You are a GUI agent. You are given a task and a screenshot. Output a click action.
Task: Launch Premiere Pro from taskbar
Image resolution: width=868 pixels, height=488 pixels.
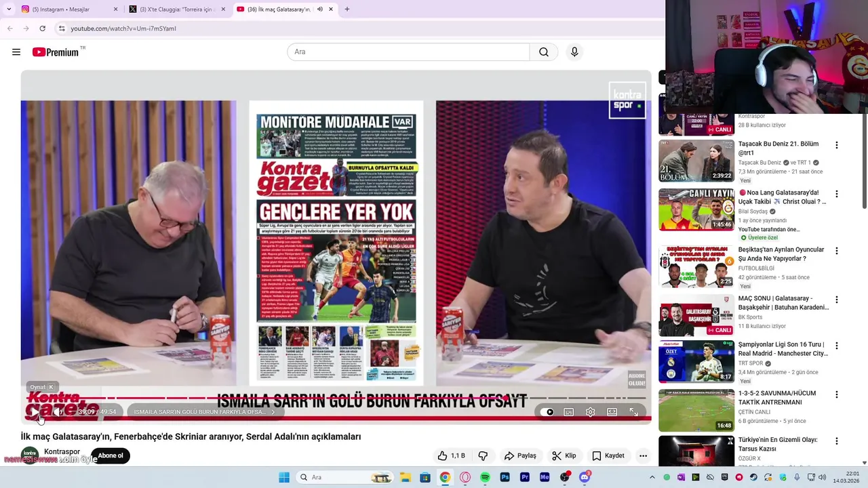pyautogui.click(x=525, y=477)
